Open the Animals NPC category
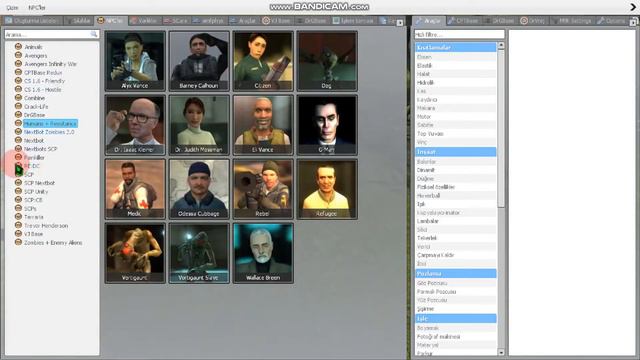 click(x=33, y=47)
